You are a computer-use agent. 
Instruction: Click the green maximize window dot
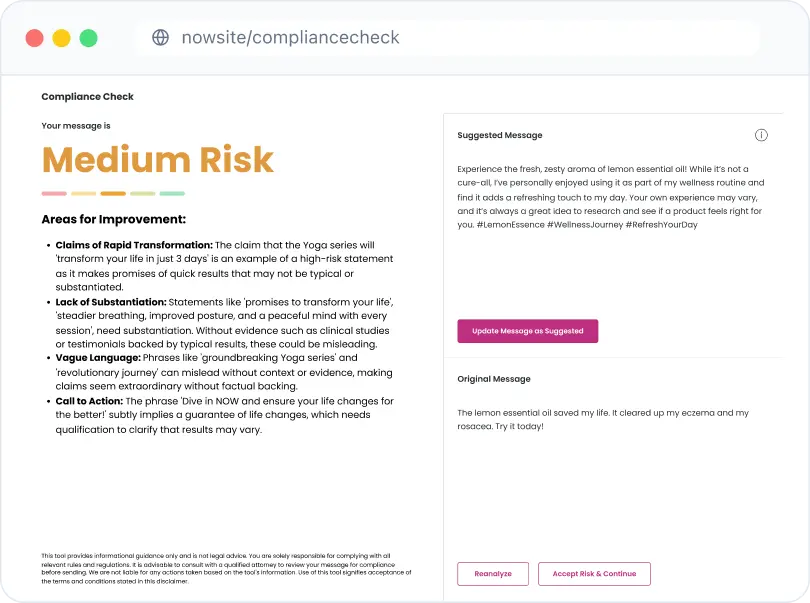point(88,38)
